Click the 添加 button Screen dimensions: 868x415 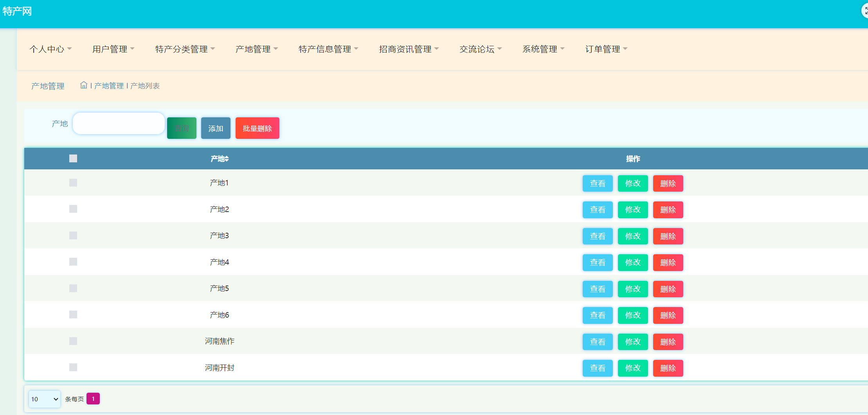coord(215,128)
